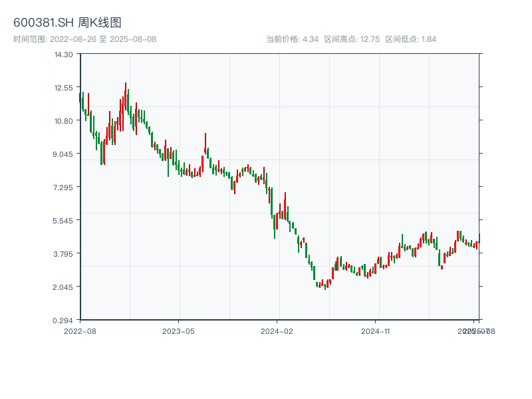Select the 10.80 price axis label
Viewport: 532px width, 399px height.
pos(63,120)
